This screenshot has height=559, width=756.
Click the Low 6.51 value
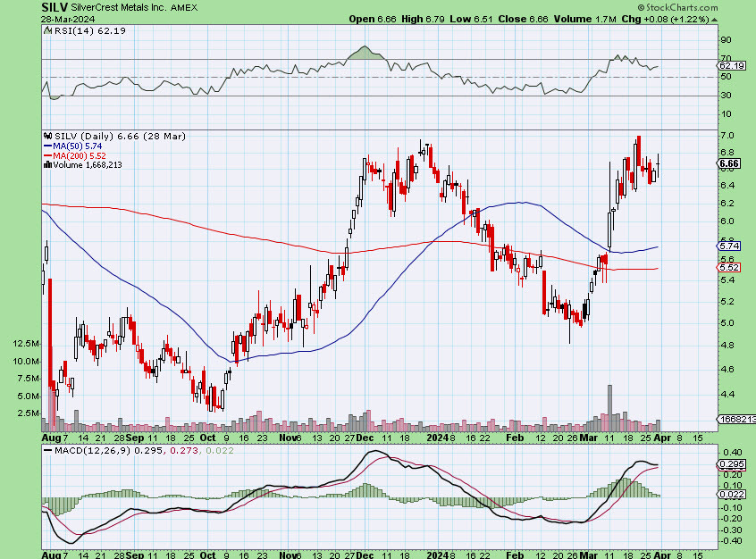[x=472, y=20]
